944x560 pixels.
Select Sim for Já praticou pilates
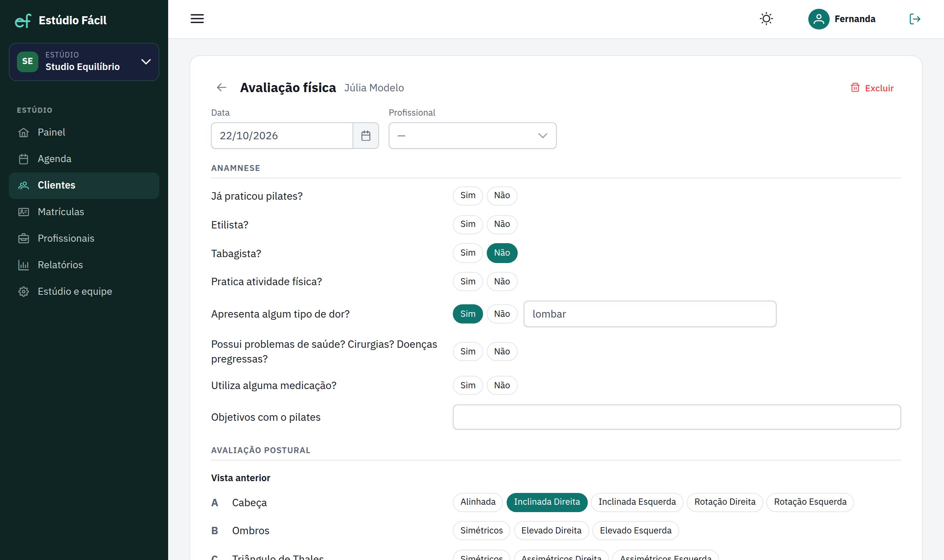468,196
